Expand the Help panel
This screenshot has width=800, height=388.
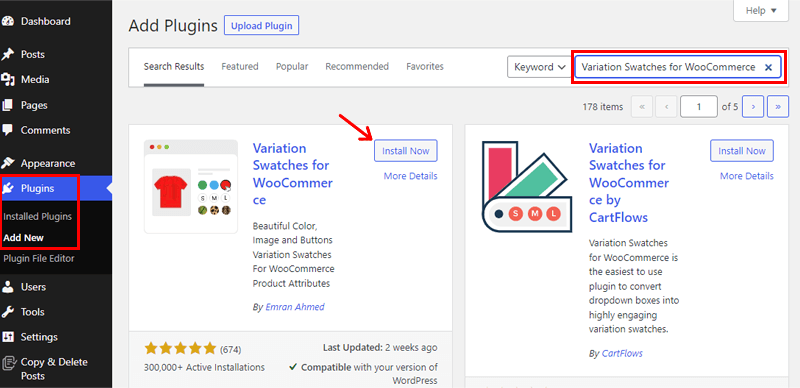[x=761, y=11]
